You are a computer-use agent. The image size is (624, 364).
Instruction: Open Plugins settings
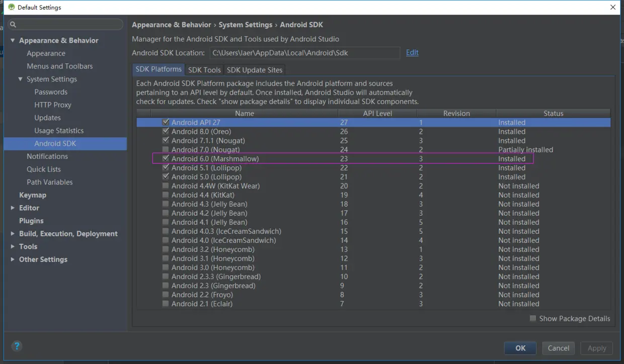click(31, 221)
